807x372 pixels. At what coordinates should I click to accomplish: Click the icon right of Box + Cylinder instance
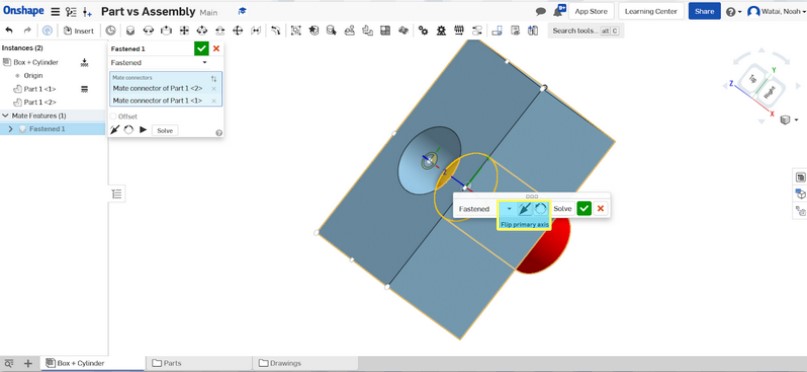click(x=84, y=62)
